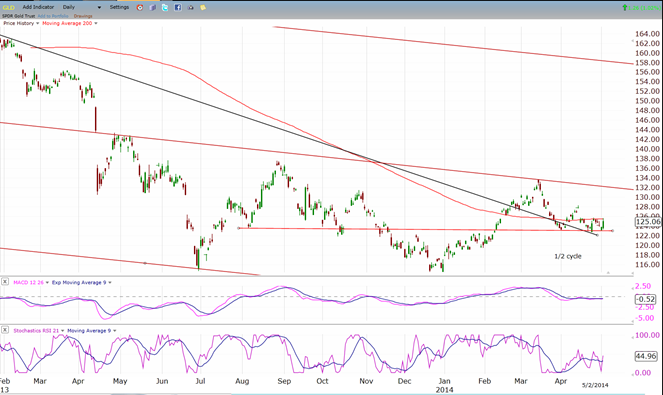Image resolution: width=663 pixels, height=395 pixels.
Task: Close the MACD indicator panel
Action: coord(5,282)
